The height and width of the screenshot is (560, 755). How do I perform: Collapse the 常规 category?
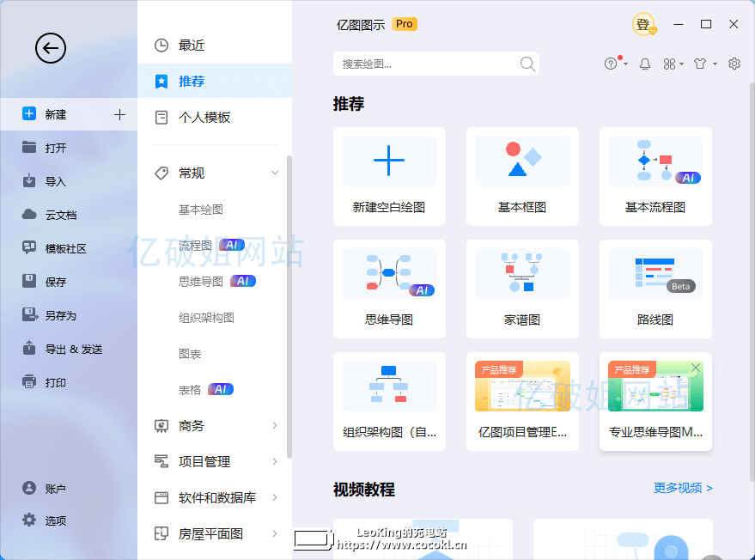275,173
